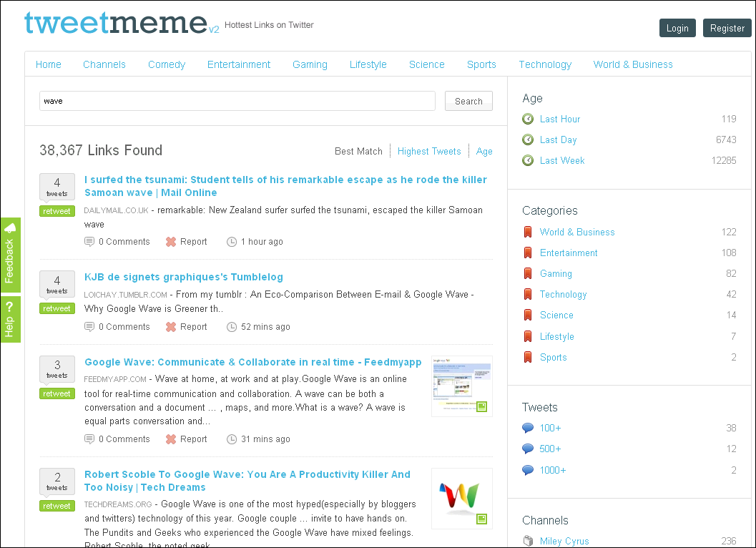Click the comment icon on KJB Tumblelog story

[x=89, y=326]
